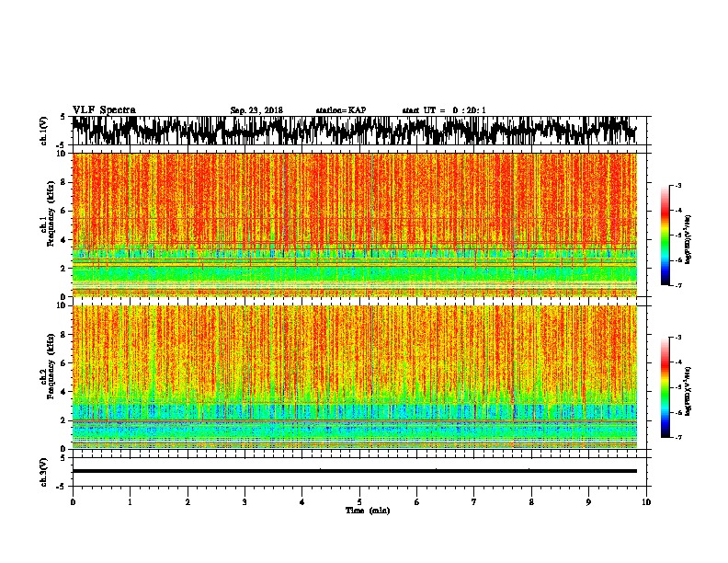The width and height of the screenshot is (728, 563).
Task: Click the ch.2 "Frequency (kHz)" axis label
Action: click(51, 366)
